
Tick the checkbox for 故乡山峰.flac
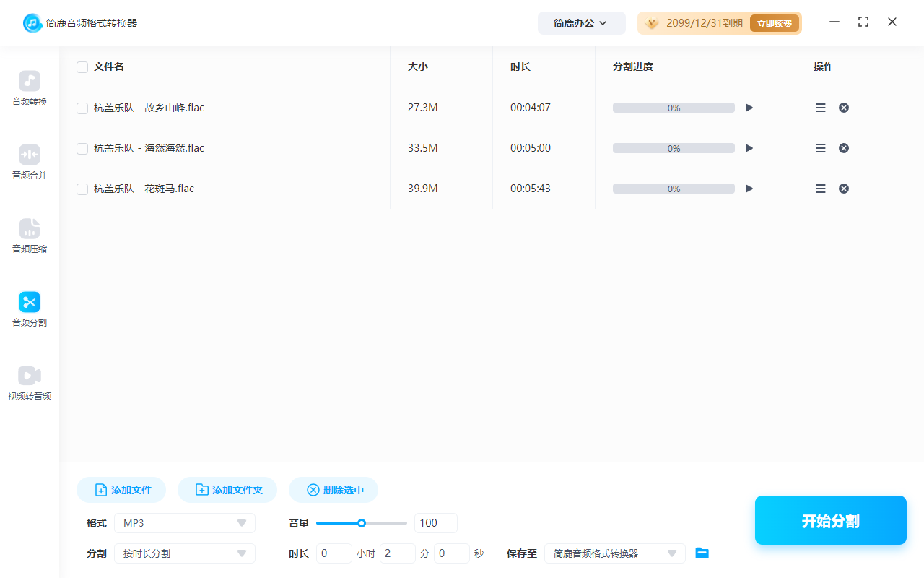coord(82,107)
